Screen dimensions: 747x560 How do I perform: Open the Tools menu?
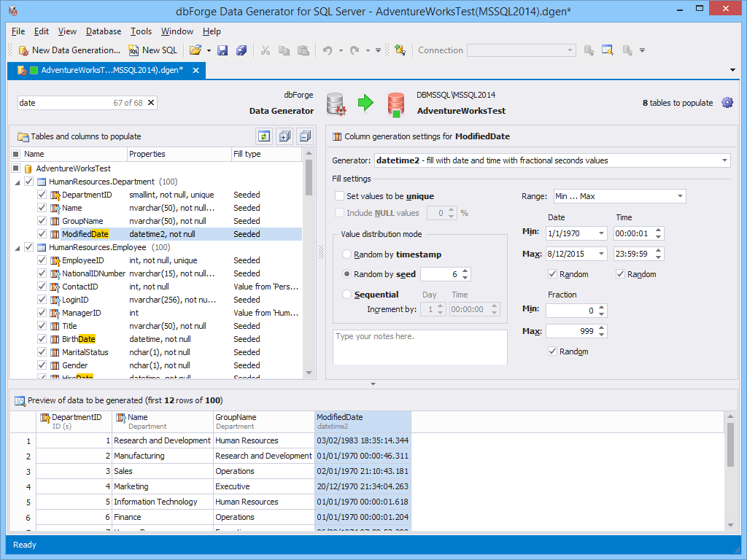tap(141, 31)
